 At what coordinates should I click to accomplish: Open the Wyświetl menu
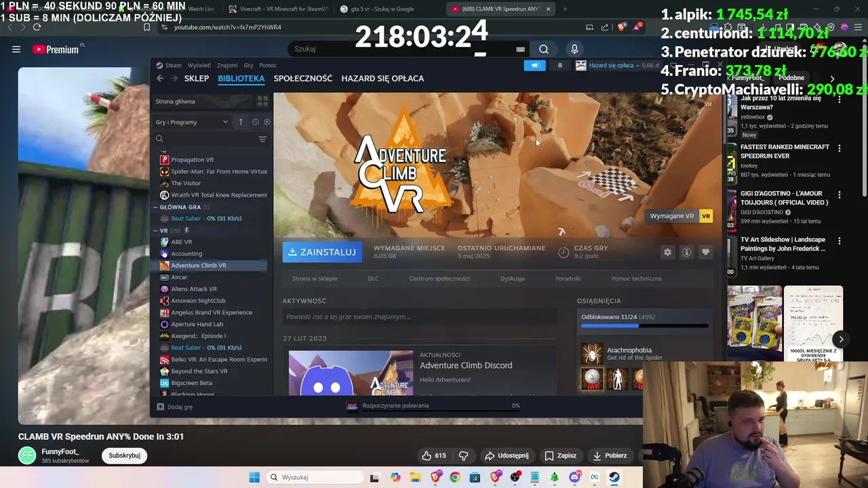pyautogui.click(x=199, y=65)
